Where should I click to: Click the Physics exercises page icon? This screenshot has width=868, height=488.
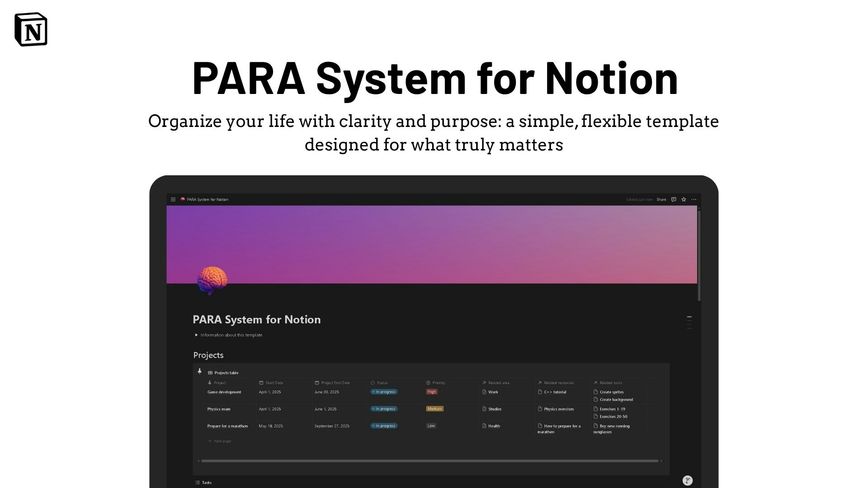pos(540,409)
